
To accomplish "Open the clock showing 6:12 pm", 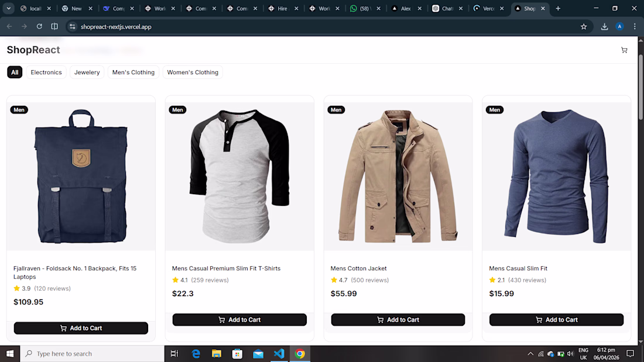I will pos(606,354).
